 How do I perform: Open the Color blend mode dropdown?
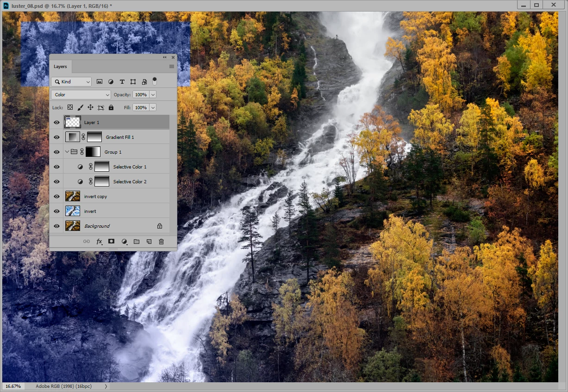(x=81, y=95)
